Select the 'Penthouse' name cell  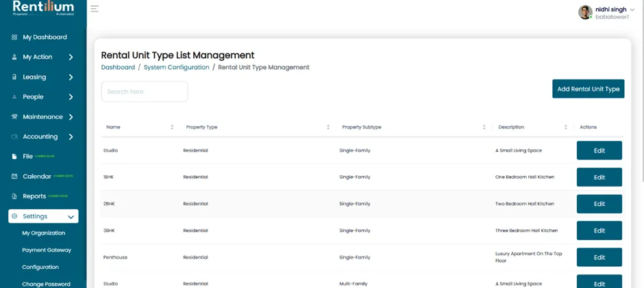115,257
